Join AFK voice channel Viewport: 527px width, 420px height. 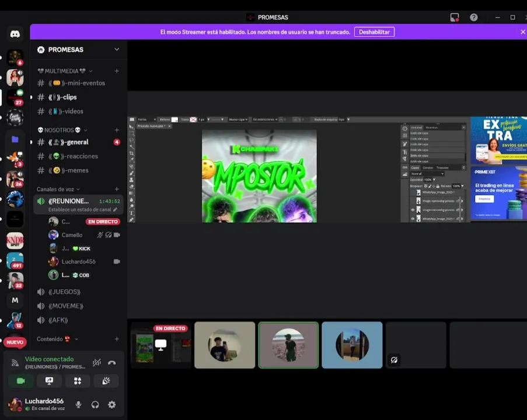pyautogui.click(x=78, y=320)
